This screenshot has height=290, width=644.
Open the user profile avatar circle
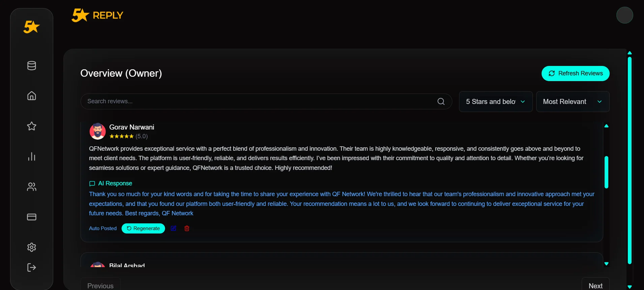pos(624,15)
